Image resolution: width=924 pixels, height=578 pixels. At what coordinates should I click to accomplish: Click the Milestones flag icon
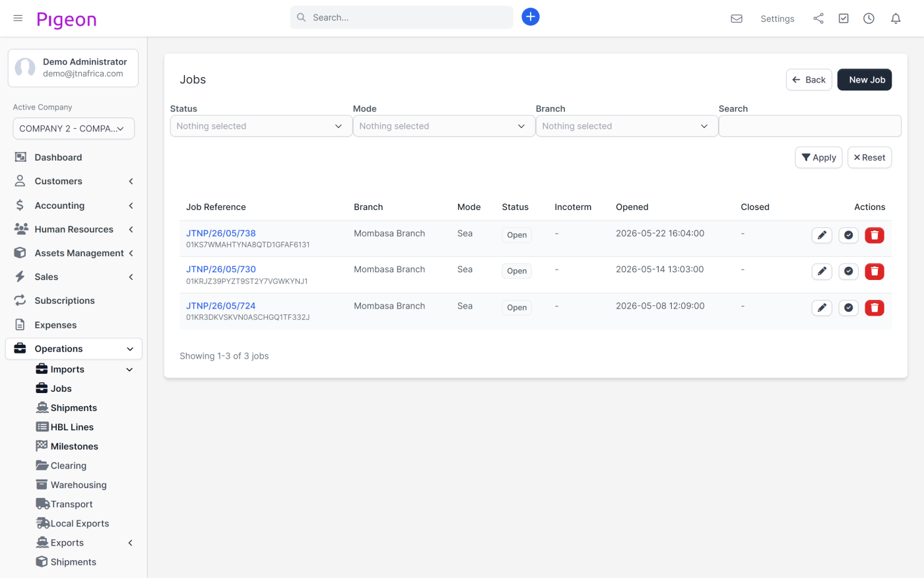coord(42,446)
